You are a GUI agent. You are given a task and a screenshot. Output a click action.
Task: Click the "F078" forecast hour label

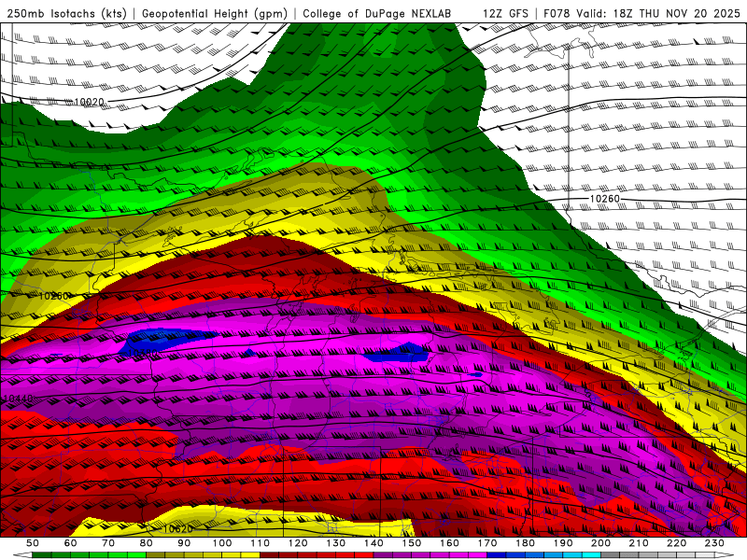[557, 14]
